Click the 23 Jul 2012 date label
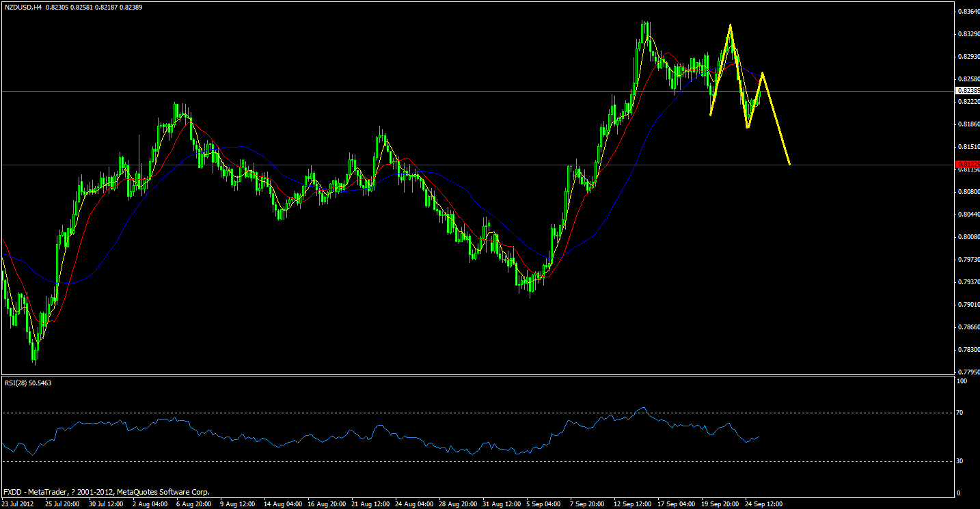This screenshot has height=509, width=980. coord(19,504)
